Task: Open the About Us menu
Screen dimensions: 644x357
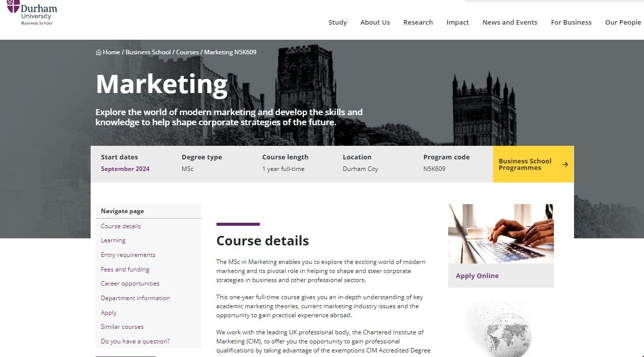Action: (x=375, y=22)
